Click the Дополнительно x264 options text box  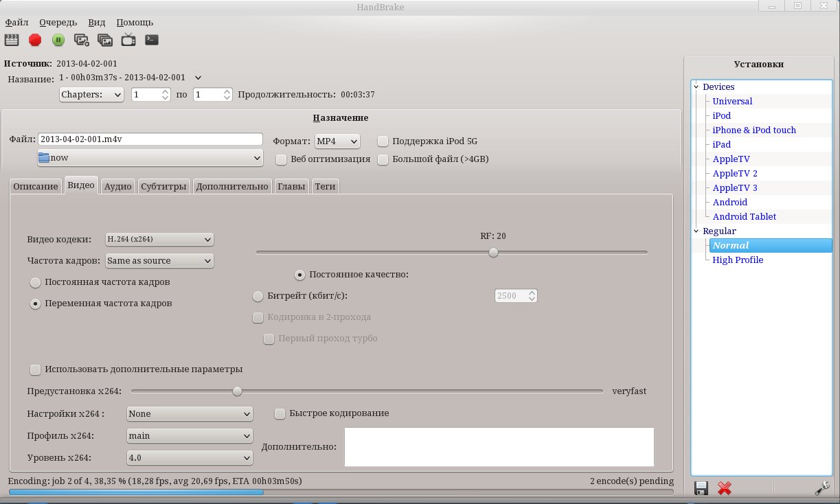click(x=499, y=446)
